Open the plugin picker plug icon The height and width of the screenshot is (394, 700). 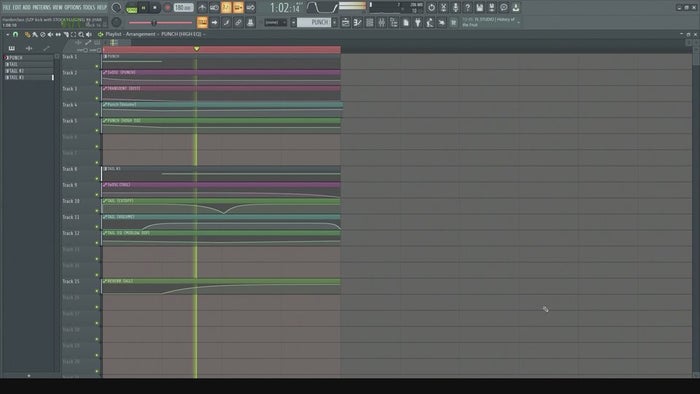(418, 22)
